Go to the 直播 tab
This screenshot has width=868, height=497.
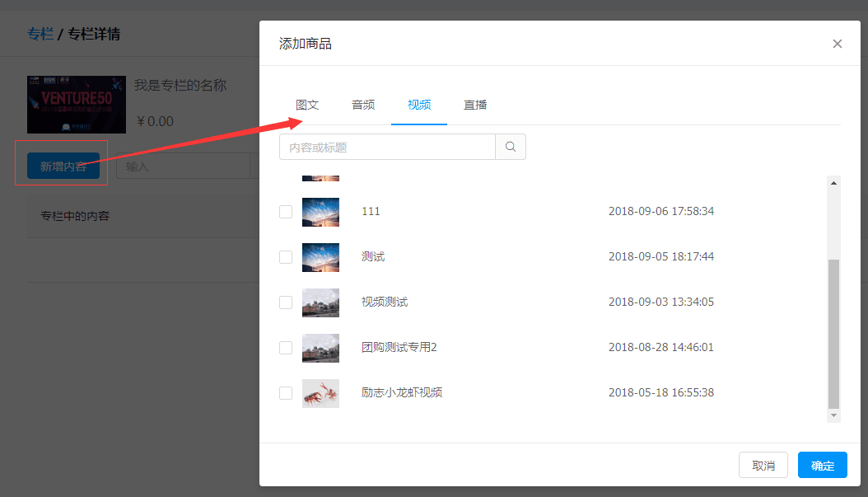(475, 105)
